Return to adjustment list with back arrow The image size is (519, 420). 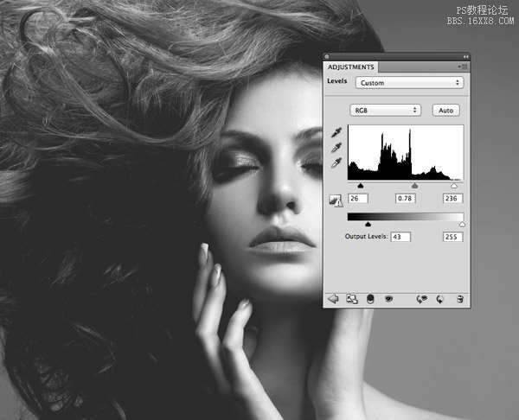(333, 299)
